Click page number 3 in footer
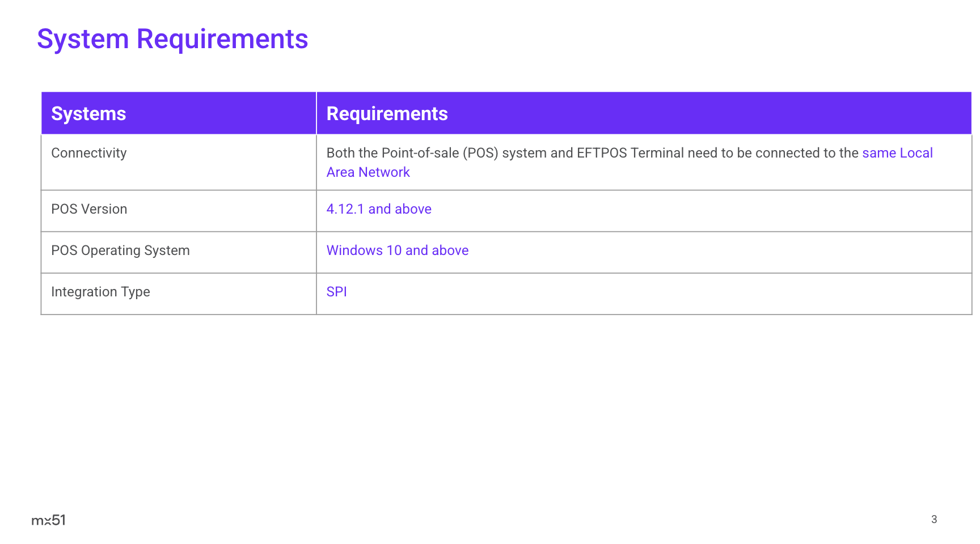This screenshot has width=980, height=544. click(x=933, y=520)
